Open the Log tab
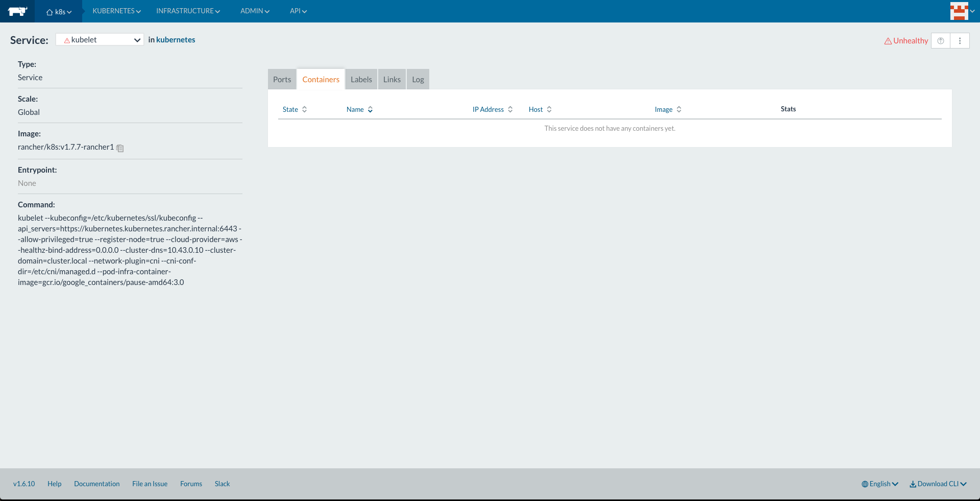The width and height of the screenshot is (980, 501). point(418,79)
